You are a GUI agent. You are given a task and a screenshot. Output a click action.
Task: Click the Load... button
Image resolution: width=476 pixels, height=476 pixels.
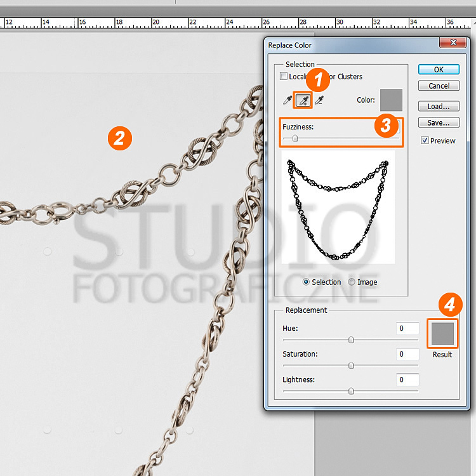coord(439,107)
